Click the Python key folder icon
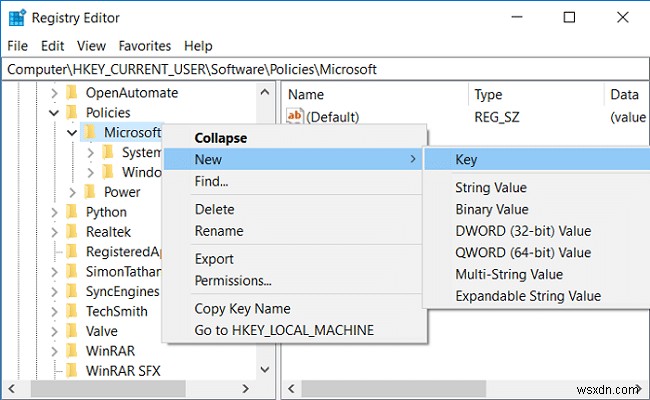650x400 pixels. pos(71,212)
